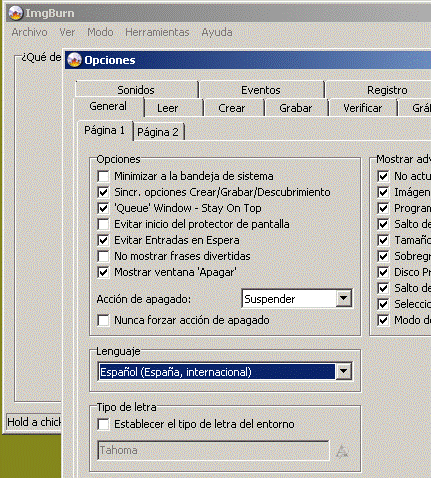431x478 pixels.
Task: Click the 'Hold a chick' status bar text
Action: [x=34, y=422]
